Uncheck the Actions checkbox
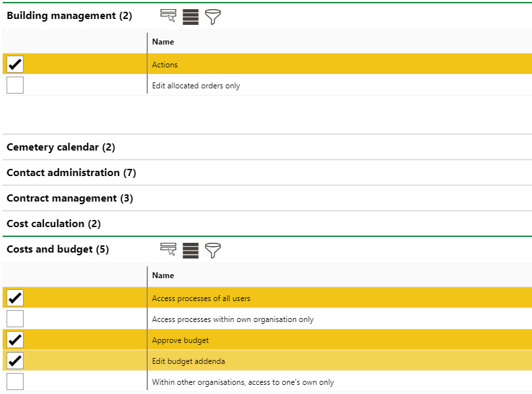The image size is (532, 394). click(15, 64)
